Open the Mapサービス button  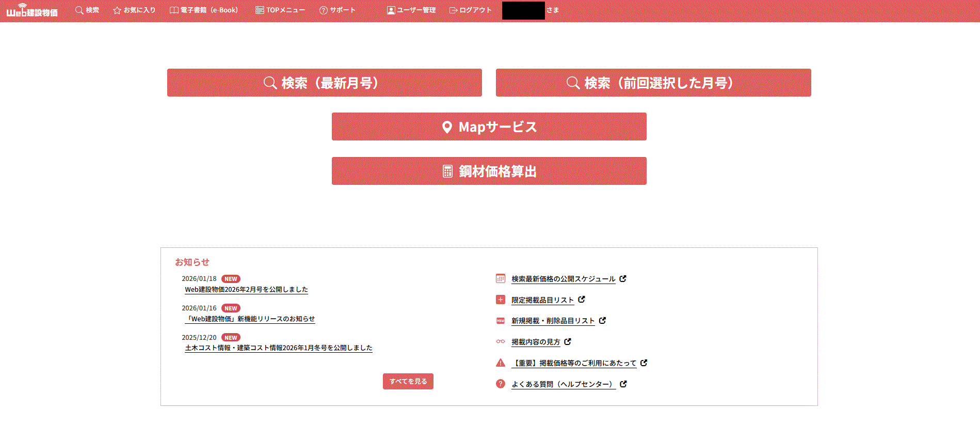[489, 127]
